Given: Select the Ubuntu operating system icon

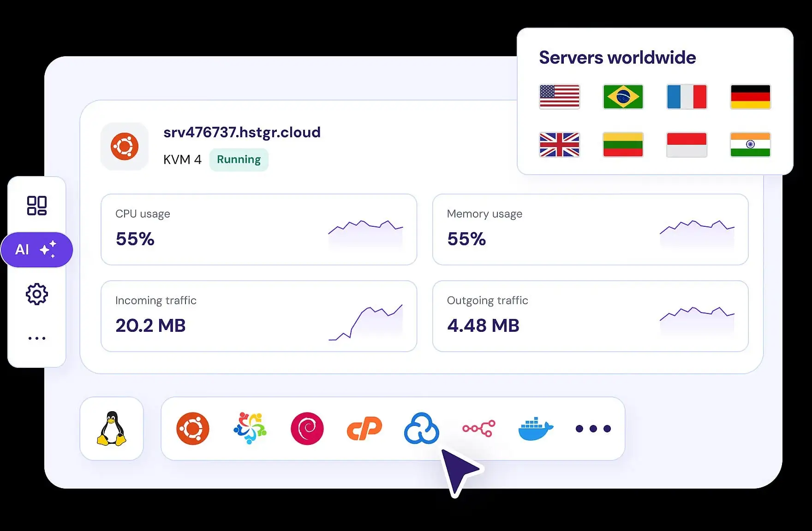Looking at the screenshot, I should tap(192, 429).
